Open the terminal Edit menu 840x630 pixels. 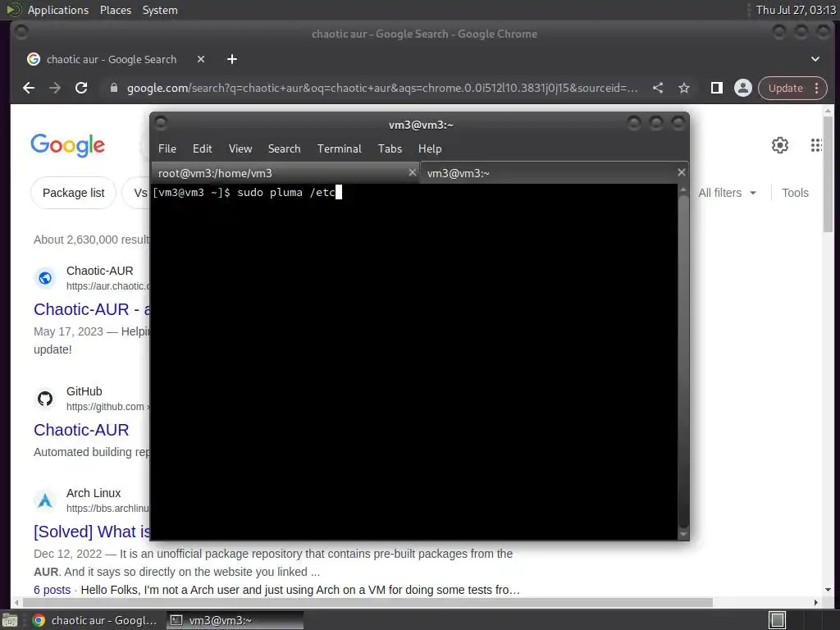202,148
